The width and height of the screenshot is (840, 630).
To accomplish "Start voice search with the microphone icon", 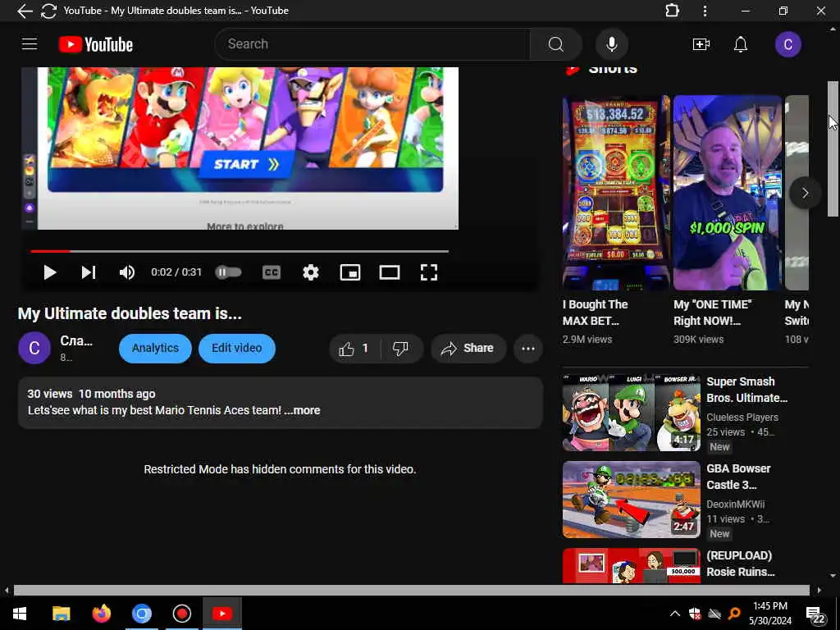I will (x=611, y=44).
